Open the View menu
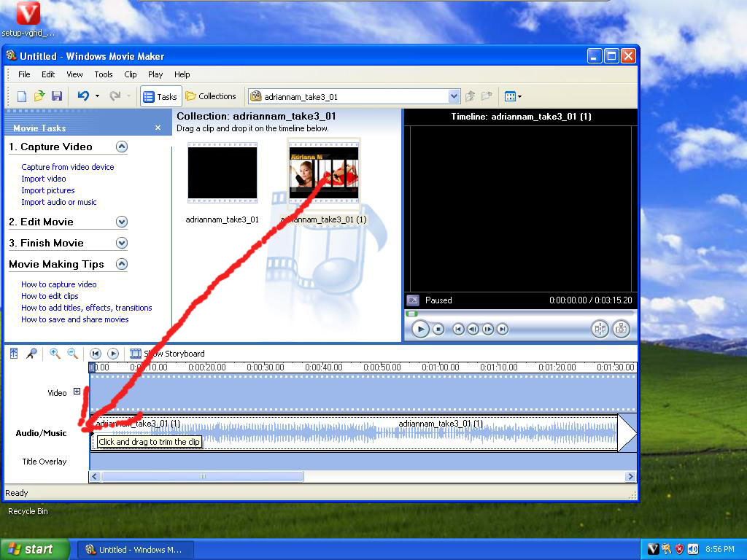 74,74
